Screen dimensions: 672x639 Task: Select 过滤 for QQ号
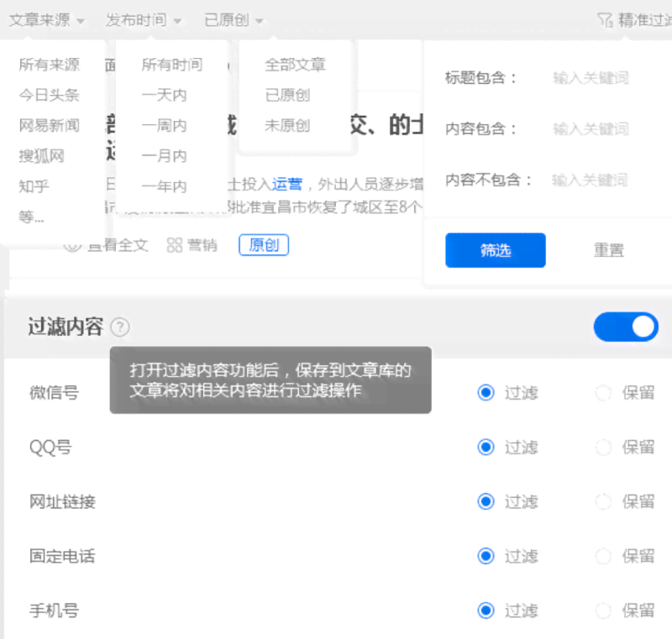486,448
